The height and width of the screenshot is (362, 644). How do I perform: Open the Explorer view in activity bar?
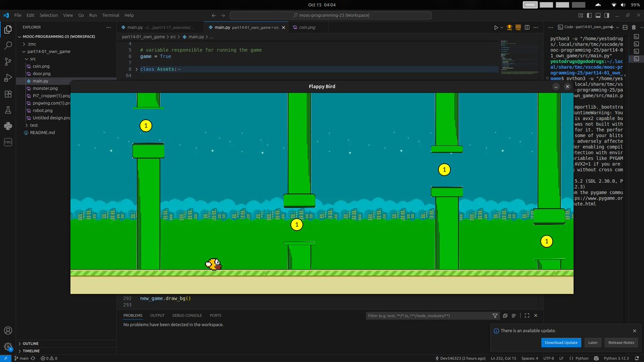pos(8,29)
